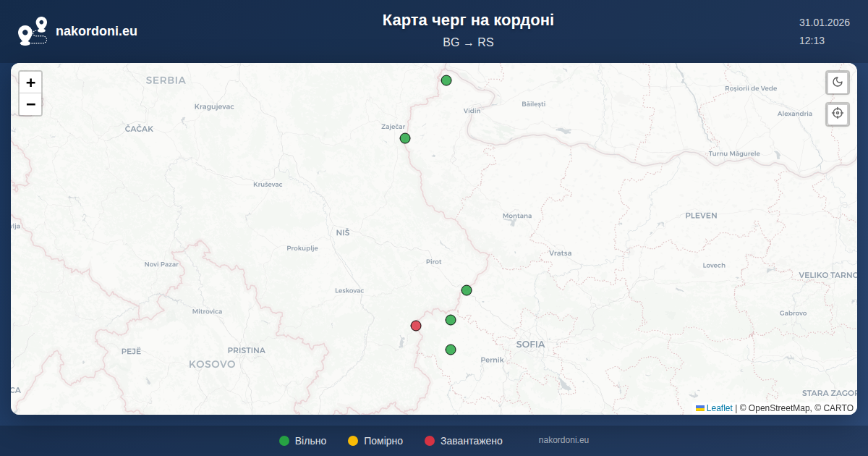868x456 pixels.
Task: Select the green marker southeast of Pirot
Action: [x=467, y=290]
